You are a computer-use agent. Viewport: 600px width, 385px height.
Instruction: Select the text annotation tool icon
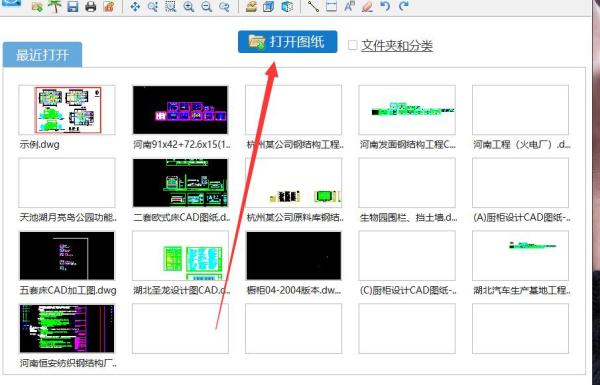349,7
